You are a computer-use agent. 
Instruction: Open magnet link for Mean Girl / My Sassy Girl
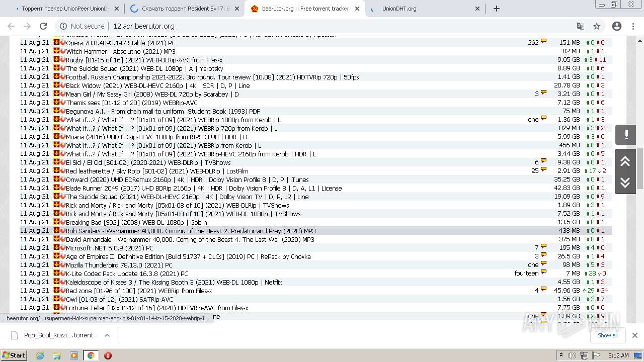click(63, 94)
